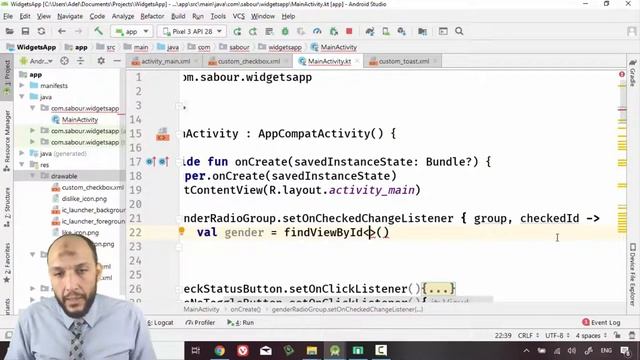Open Android Studio from the taskbar
Image resolution: width=640 pixels, height=360 pixels.
pos(335,351)
